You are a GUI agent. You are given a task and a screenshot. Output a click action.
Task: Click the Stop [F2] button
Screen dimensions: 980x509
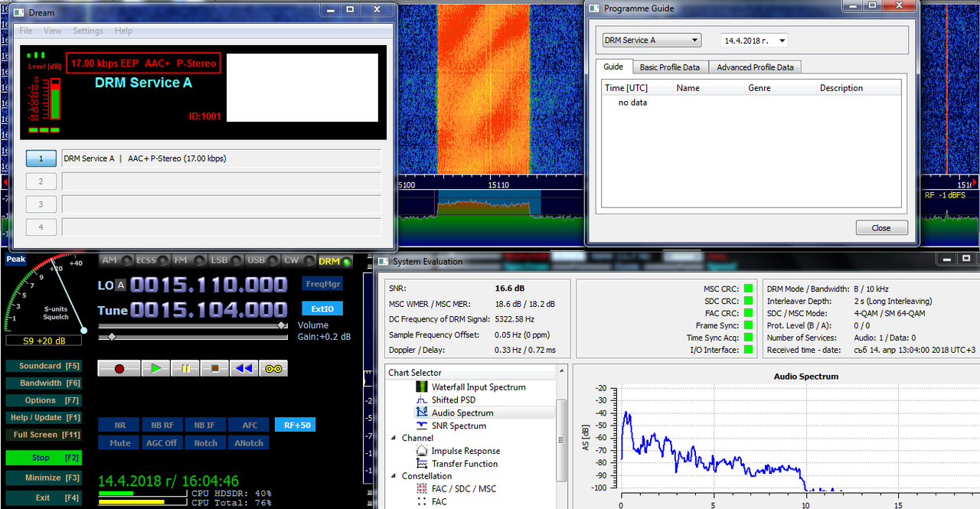pos(44,458)
